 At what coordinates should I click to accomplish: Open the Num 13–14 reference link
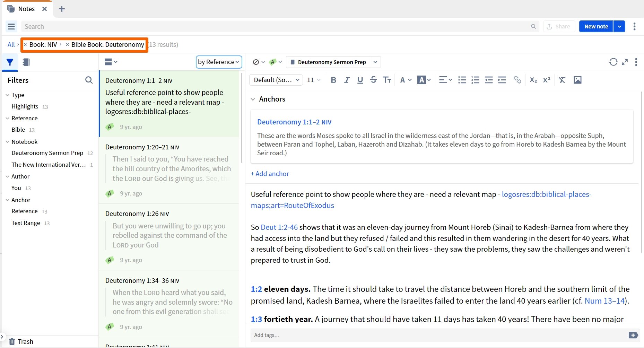(604, 301)
